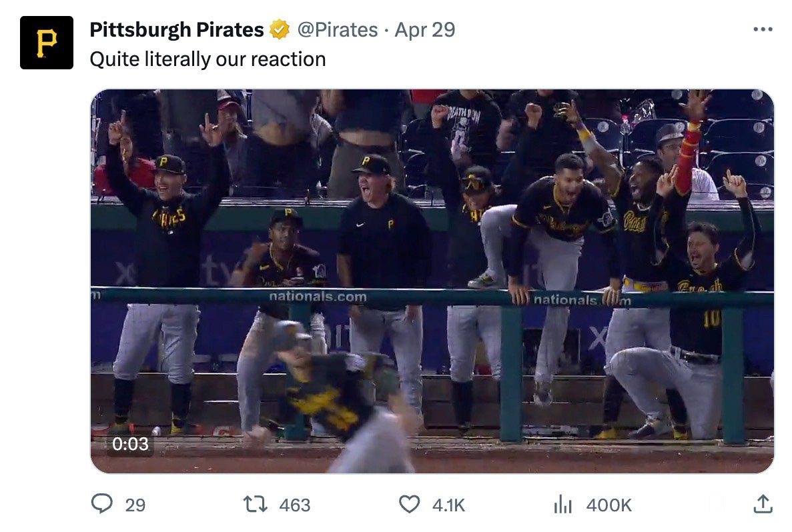Reply to the tweet via comment icon
The height and width of the screenshot is (532, 792).
click(101, 505)
